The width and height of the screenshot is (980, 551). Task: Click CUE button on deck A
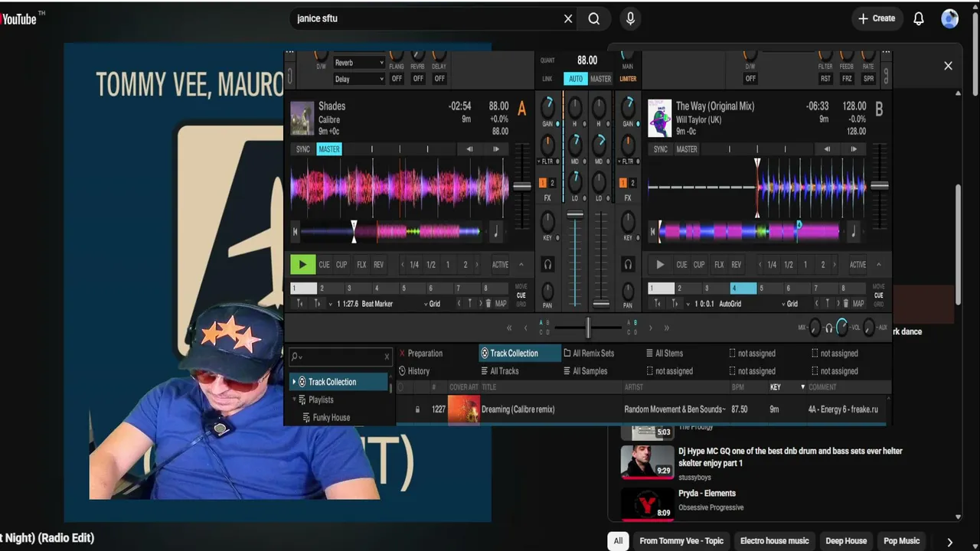tap(324, 265)
